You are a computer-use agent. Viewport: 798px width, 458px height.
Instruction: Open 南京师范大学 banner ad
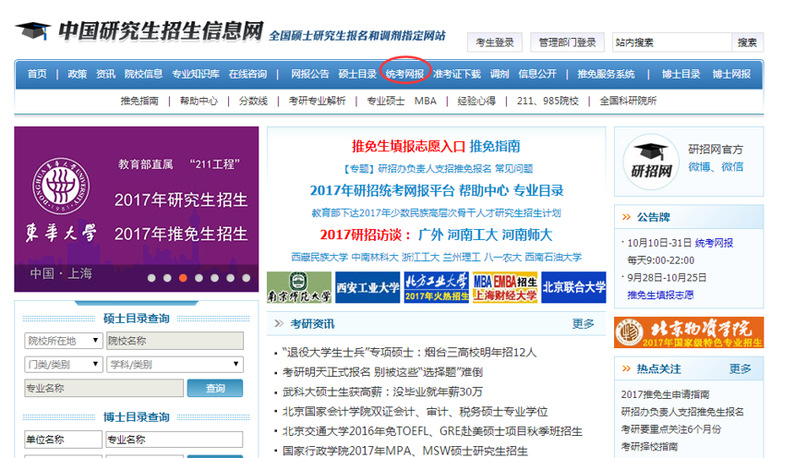click(x=299, y=287)
